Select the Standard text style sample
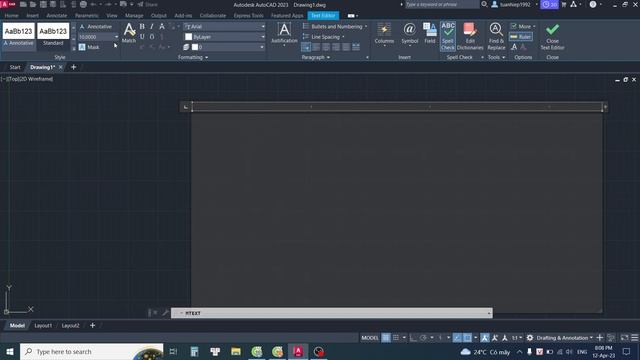Screen dimensions: 640x360 53,35
